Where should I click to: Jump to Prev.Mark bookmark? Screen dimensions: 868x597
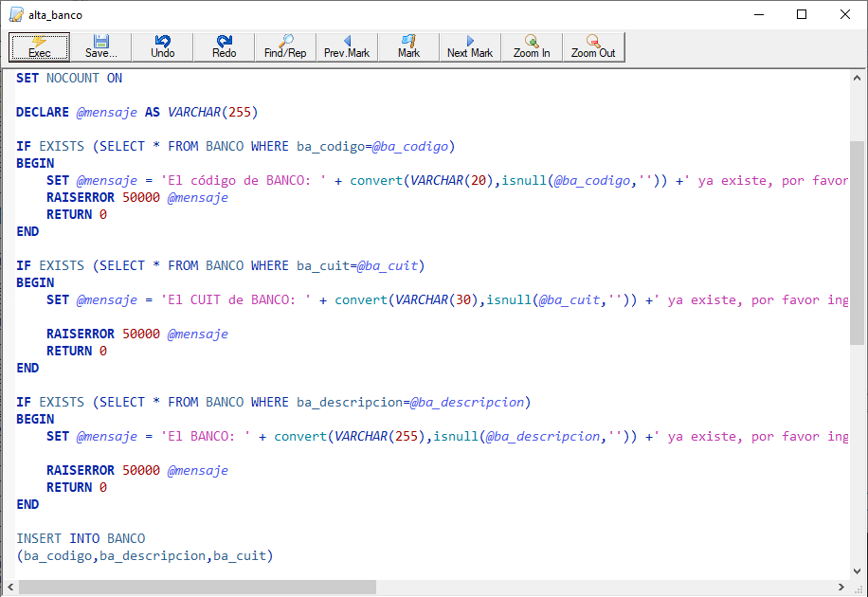347,46
